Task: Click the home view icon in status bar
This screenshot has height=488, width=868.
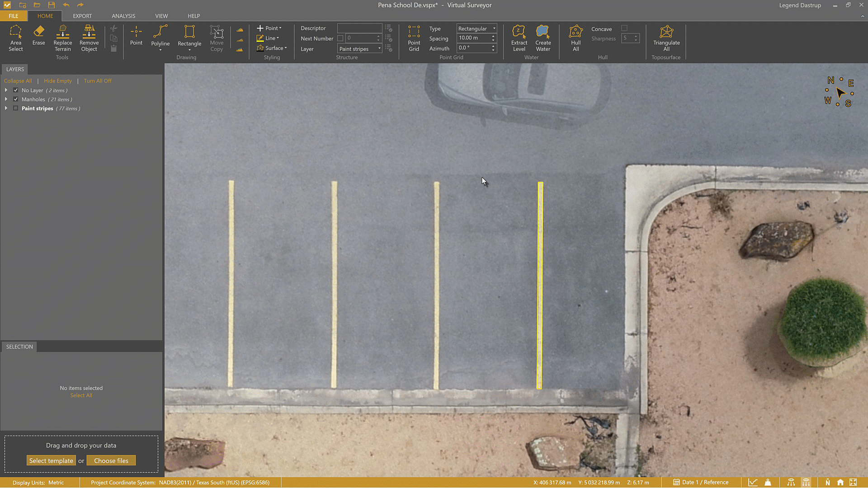Action: click(x=840, y=482)
